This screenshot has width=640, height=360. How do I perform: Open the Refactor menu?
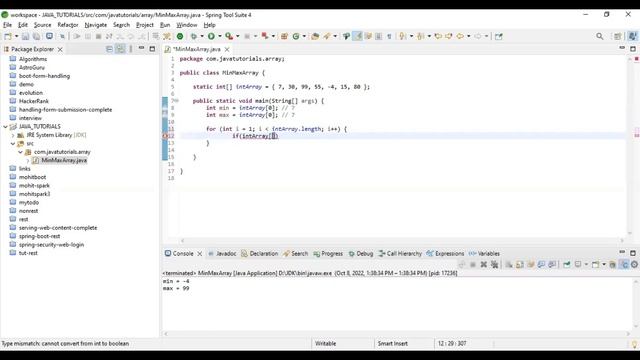tap(68, 25)
